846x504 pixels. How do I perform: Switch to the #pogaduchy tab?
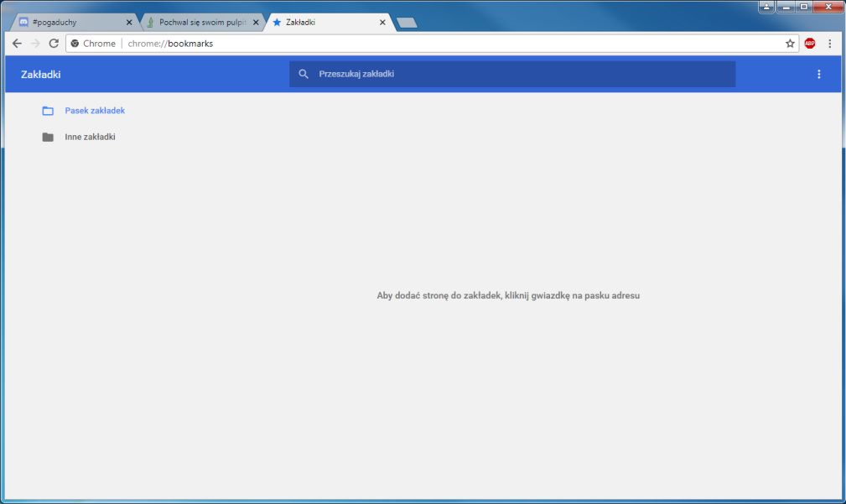pos(71,23)
